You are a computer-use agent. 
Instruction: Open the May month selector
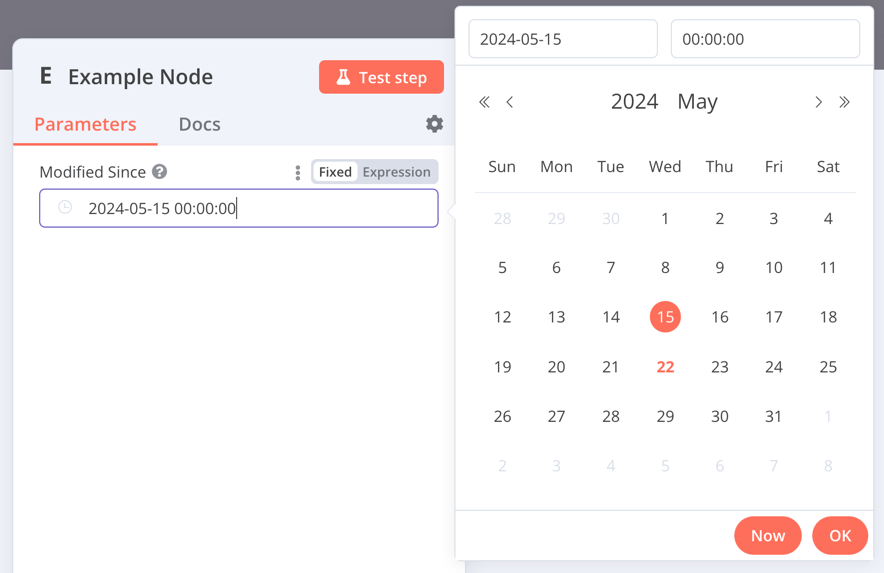(697, 102)
